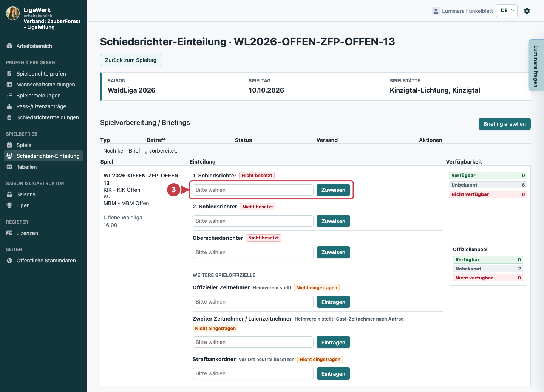Click the Offiziellenpool Unbekannt 2 bar
The width and height of the screenshot is (544, 392).
[488, 269]
